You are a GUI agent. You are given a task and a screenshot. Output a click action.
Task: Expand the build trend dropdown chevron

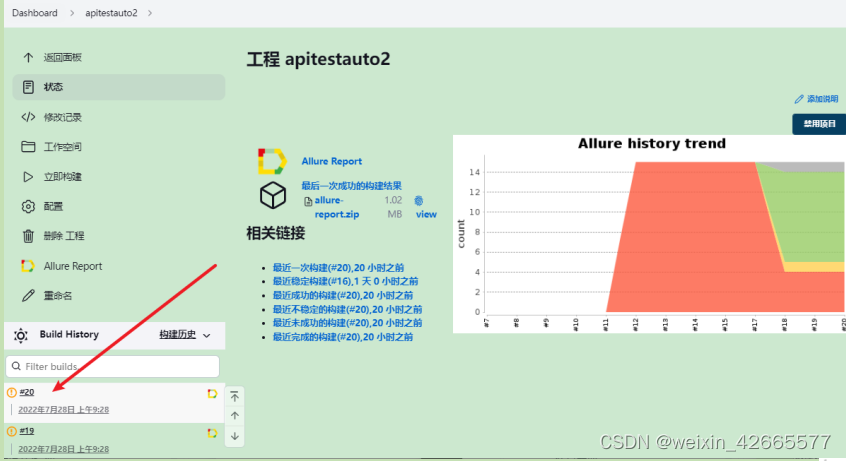pos(207,336)
